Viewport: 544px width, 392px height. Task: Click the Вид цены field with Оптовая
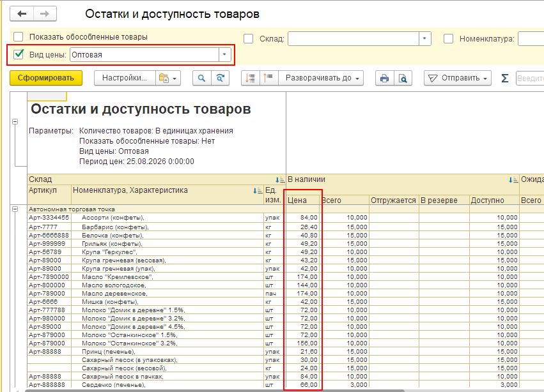[x=144, y=54]
